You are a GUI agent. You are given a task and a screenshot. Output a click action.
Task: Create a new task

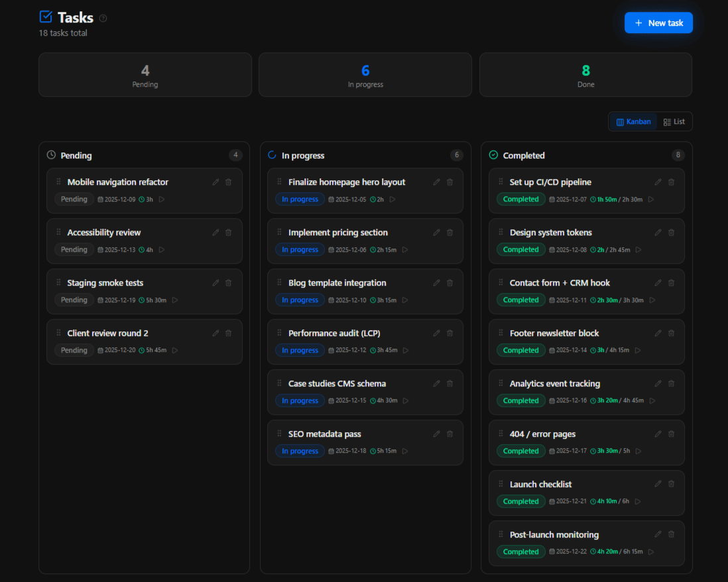(658, 23)
